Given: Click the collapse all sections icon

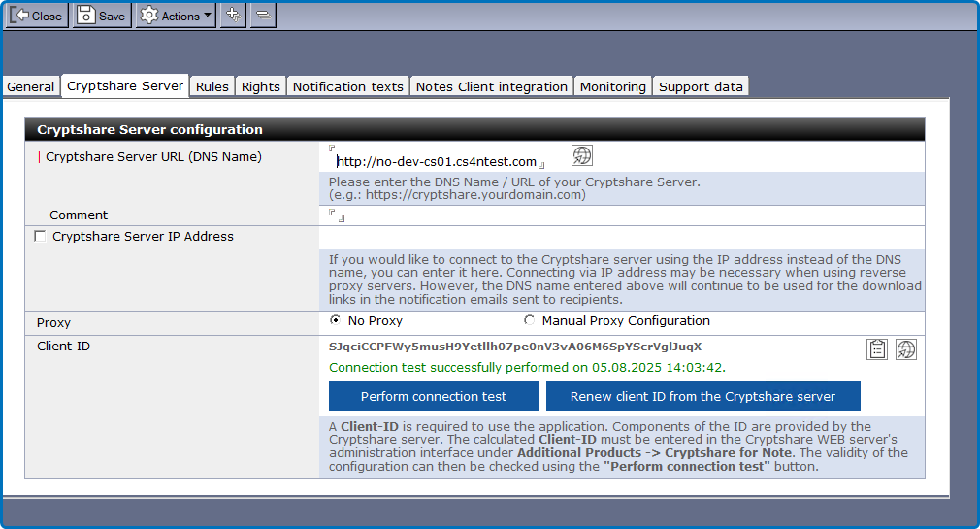Looking at the screenshot, I should (x=263, y=16).
